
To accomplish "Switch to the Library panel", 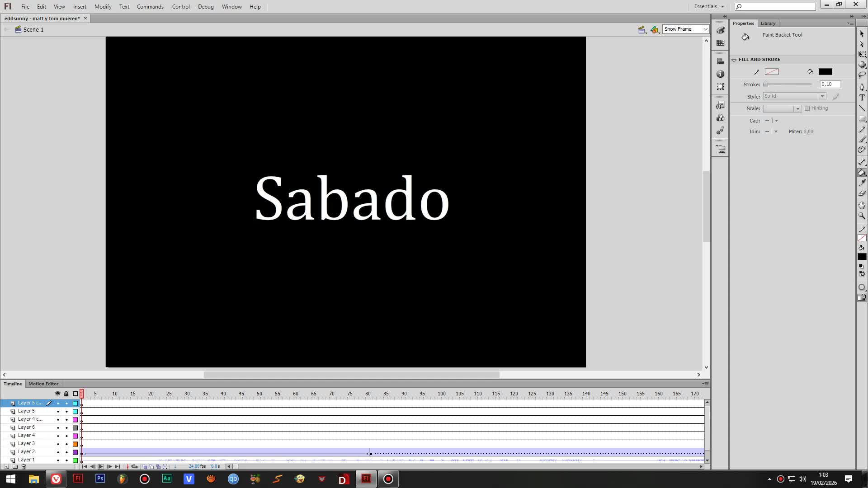I will tap(768, 23).
